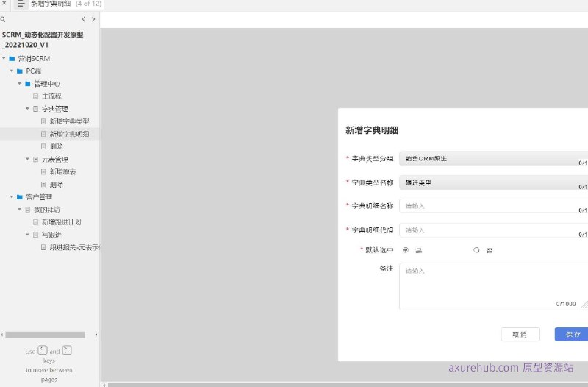This screenshot has width=588, height=387.
Task: Click the folder icon beside 管理中心
Action: 28,84
